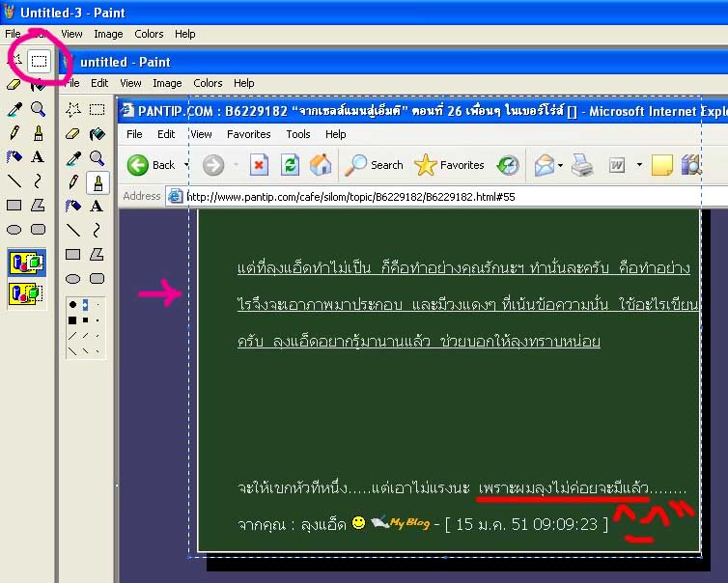Go to Home in Internet Explorer toolbar
Image resolution: width=728 pixels, height=583 pixels.
pos(321,165)
